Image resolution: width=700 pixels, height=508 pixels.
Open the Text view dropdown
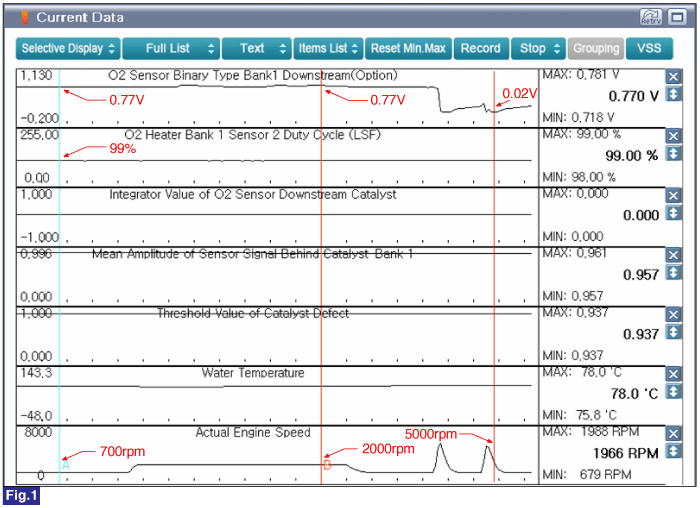tap(257, 48)
